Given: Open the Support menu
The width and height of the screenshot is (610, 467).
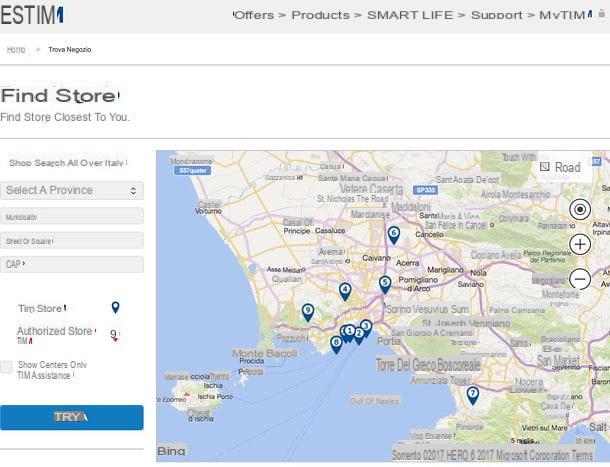Looking at the screenshot, I should [497, 15].
